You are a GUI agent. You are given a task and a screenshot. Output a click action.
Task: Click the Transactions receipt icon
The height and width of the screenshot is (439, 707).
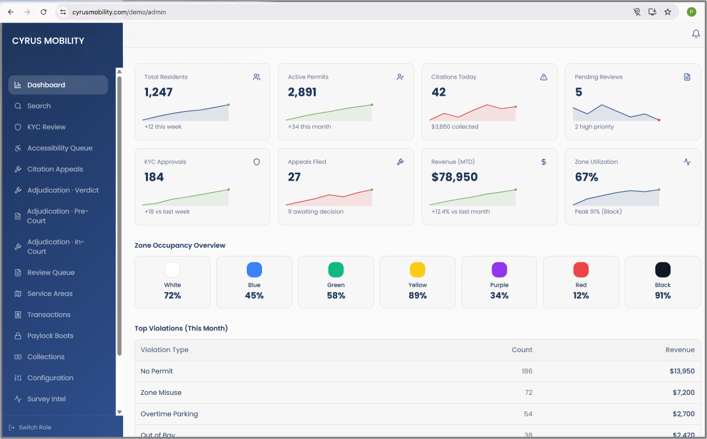[x=18, y=315]
